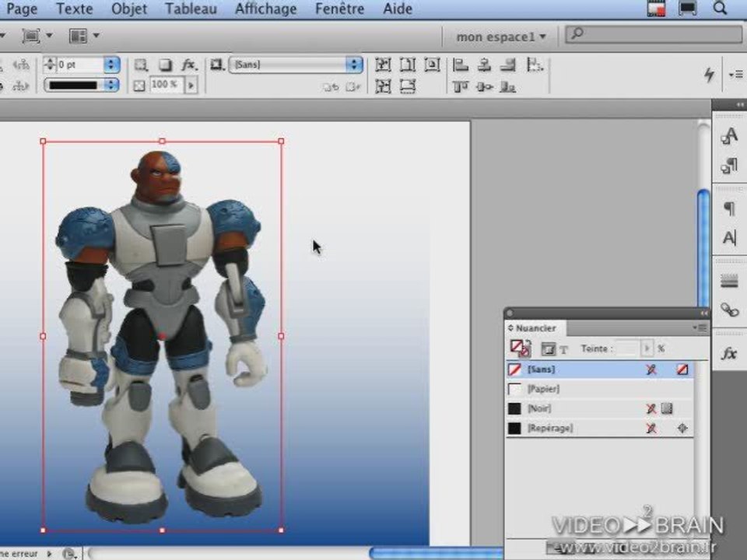Click Align Right Edges icon

coord(508,65)
